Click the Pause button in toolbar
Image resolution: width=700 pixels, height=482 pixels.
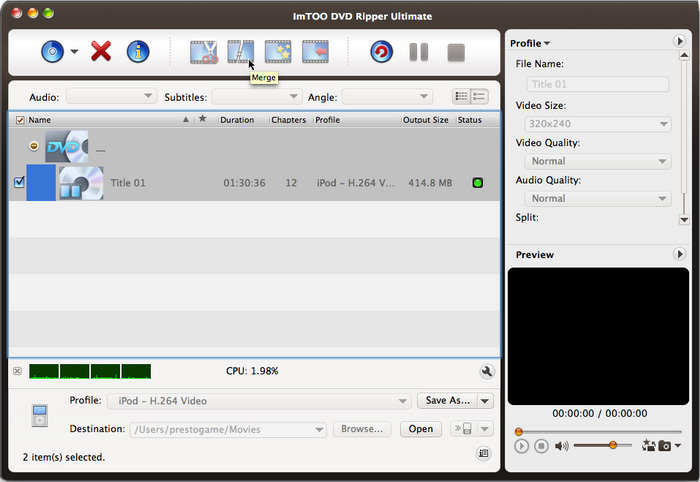point(419,52)
